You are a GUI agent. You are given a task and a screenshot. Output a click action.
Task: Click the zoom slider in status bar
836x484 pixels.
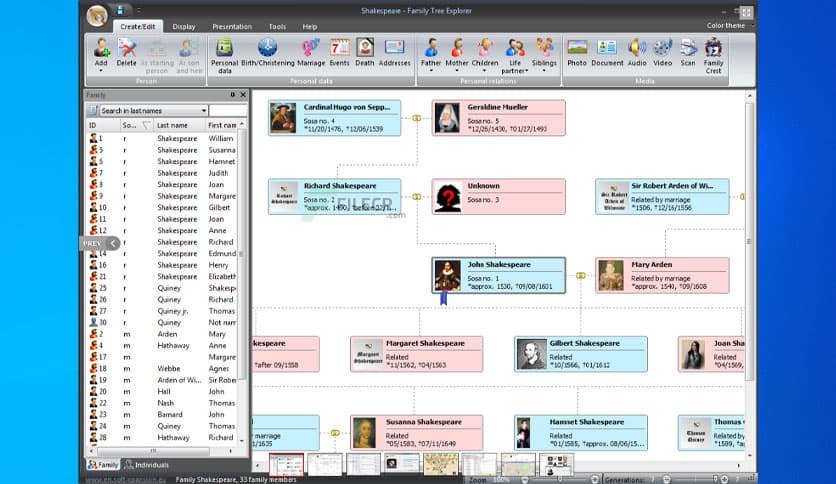tap(560, 480)
